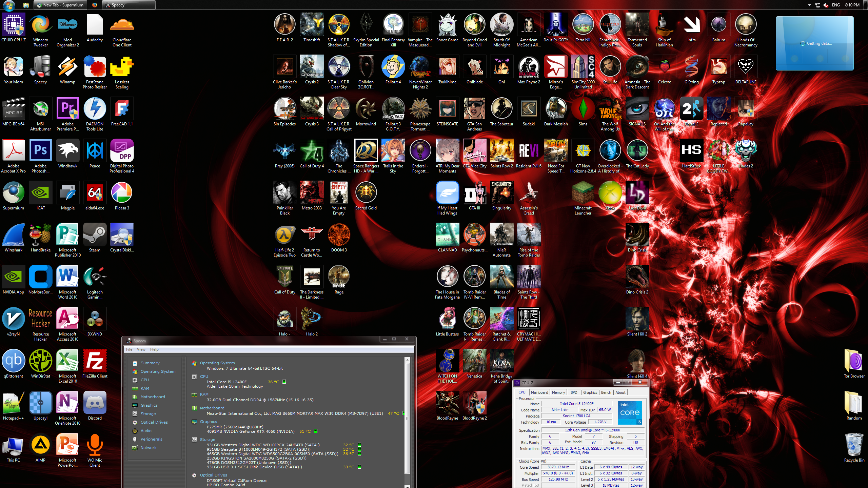Open the Operating System heading link in Speccy summary
This screenshot has height=488, width=868.
[217, 363]
